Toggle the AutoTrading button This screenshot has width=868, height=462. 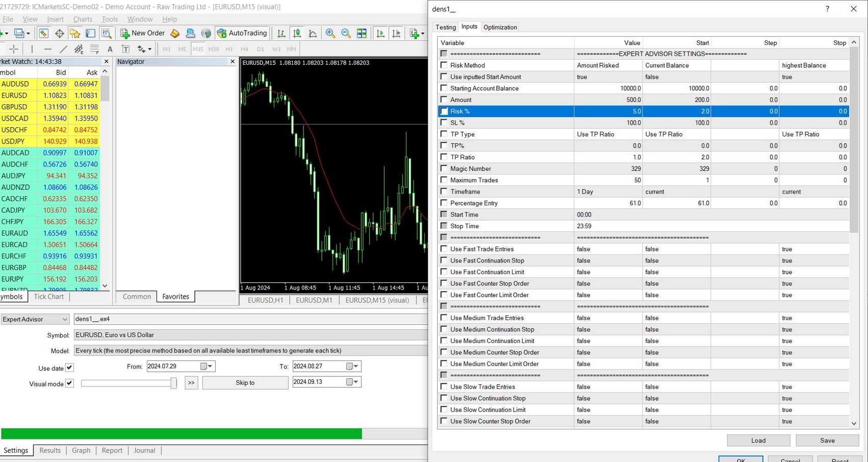242,33
